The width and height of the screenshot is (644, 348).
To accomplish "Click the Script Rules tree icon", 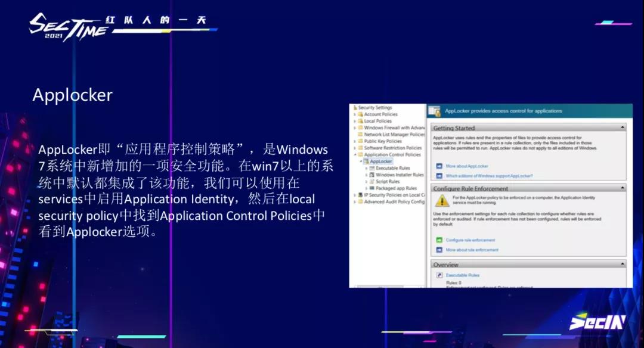I will tap(371, 181).
